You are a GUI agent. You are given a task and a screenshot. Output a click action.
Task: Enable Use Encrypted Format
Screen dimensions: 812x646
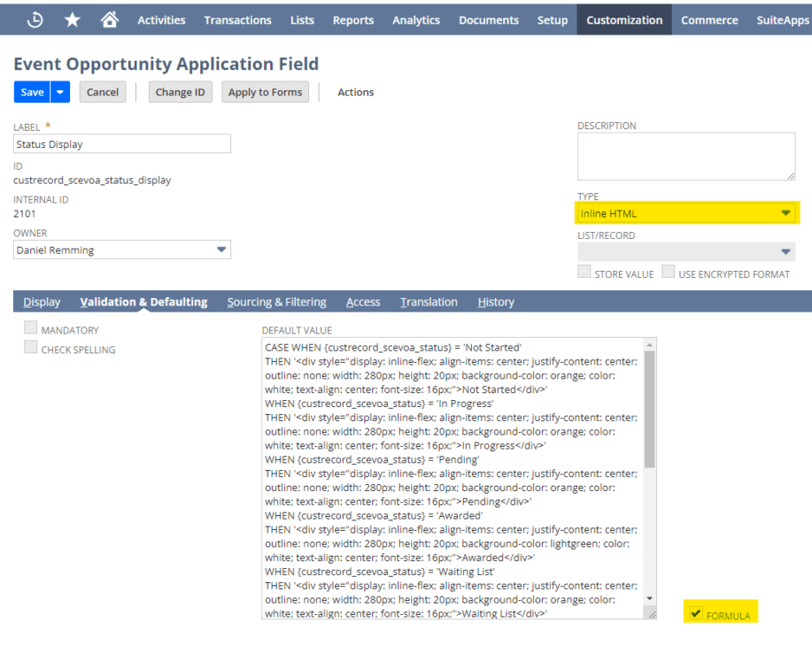tap(670, 273)
